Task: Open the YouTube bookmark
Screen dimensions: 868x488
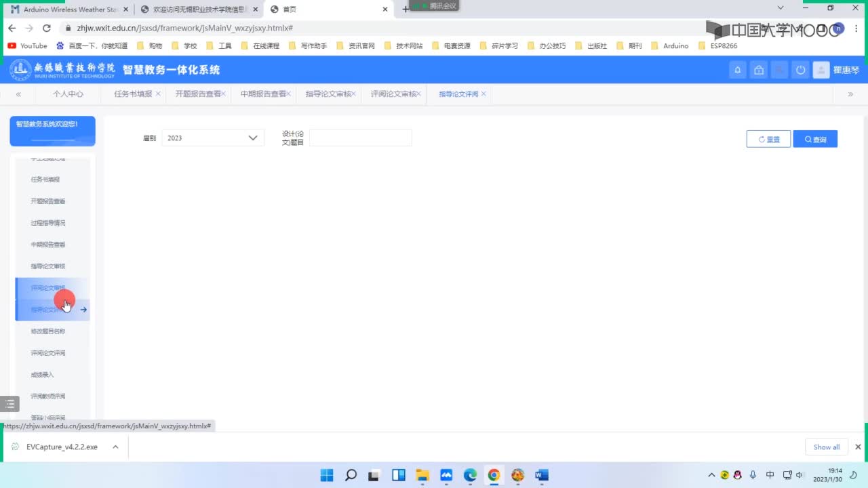Action: pos(27,46)
